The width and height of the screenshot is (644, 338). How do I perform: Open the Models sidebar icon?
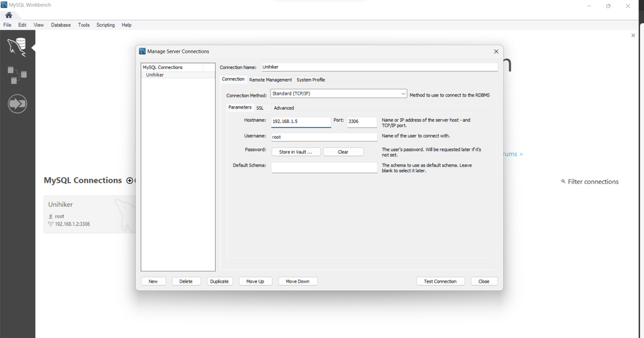(17, 75)
